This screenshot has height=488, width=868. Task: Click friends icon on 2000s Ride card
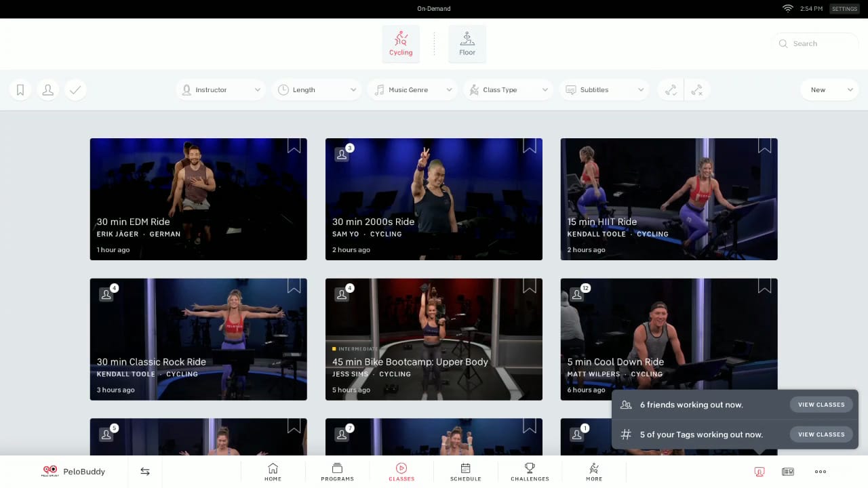click(x=342, y=155)
